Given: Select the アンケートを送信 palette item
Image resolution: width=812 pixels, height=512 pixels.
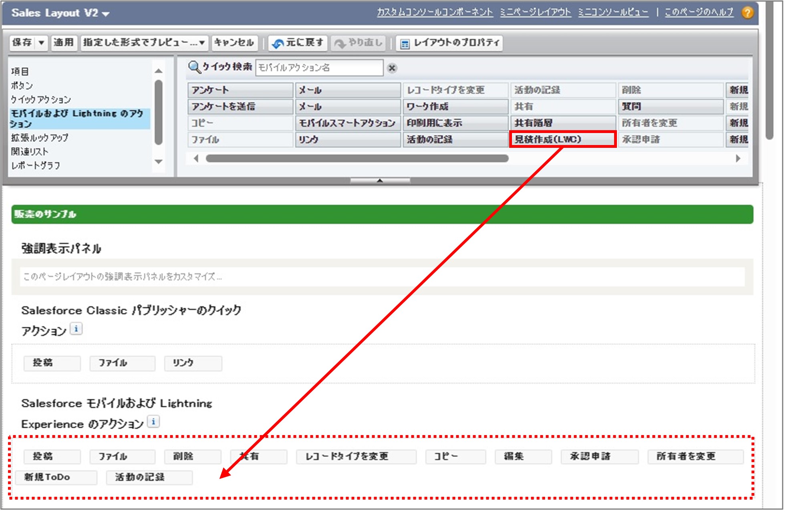Looking at the screenshot, I should (240, 107).
